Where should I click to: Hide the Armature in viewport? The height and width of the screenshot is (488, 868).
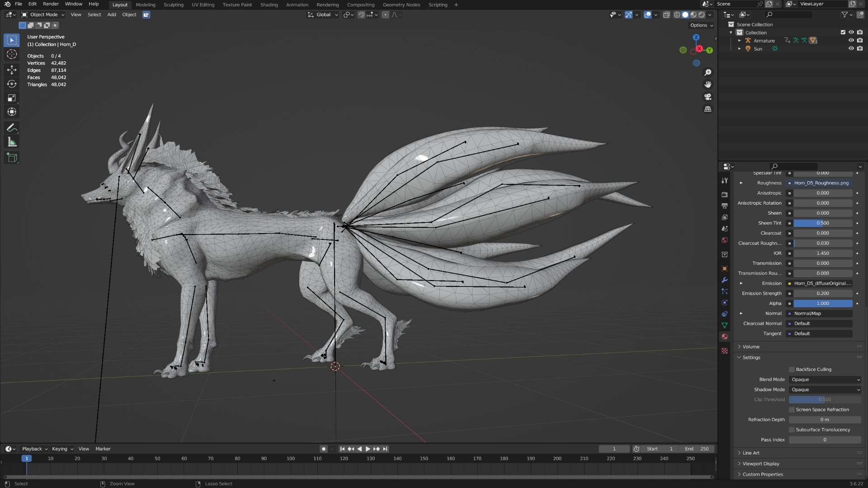point(851,41)
